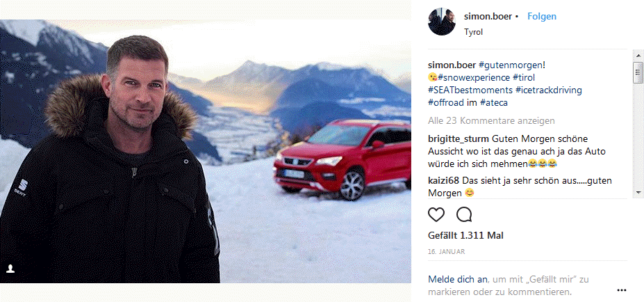The image size is (644, 302).
Task: Open the #ateca hashtag link
Action: tap(494, 102)
